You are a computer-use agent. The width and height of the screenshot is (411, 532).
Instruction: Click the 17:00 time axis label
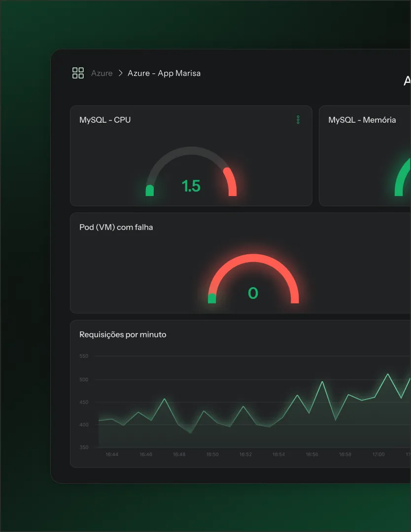(378, 454)
